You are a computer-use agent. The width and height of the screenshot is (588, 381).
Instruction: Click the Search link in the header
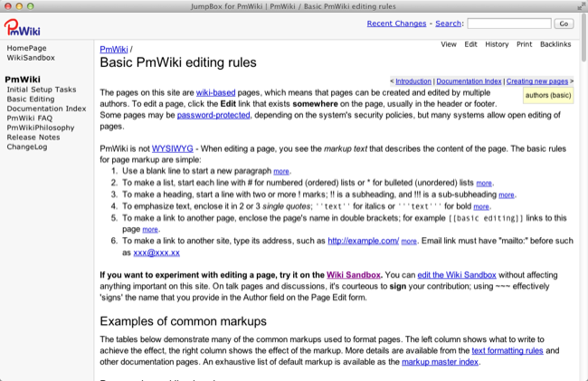coord(448,24)
